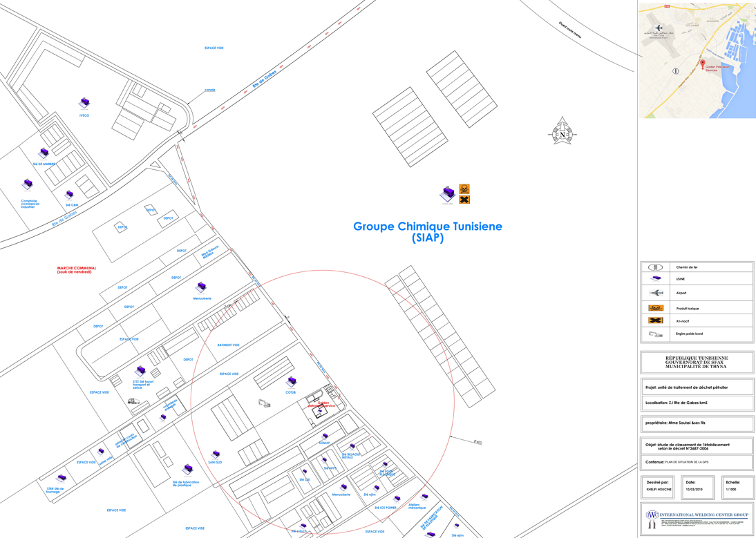Select the STST Sté toyori transport factory icon
756x538 pixels.
pos(140,372)
